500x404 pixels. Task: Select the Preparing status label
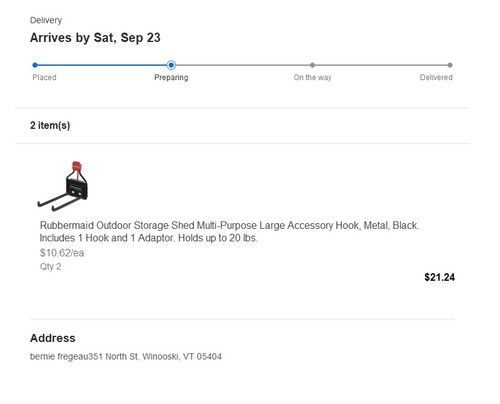click(x=171, y=77)
